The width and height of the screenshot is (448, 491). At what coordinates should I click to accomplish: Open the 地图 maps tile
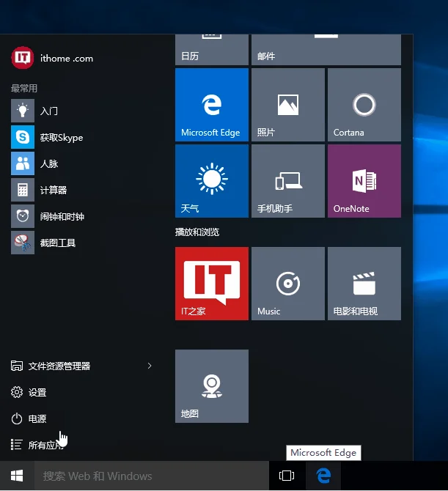[212, 386]
